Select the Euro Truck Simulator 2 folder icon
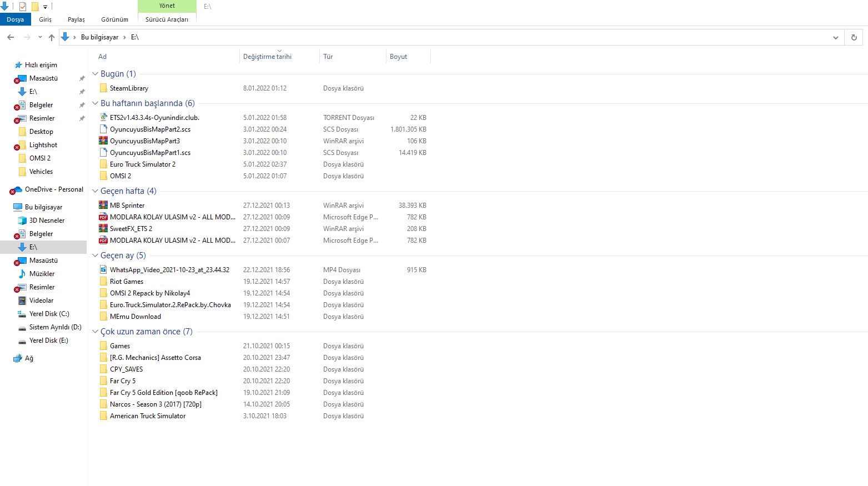The width and height of the screenshot is (868, 486). point(103,164)
